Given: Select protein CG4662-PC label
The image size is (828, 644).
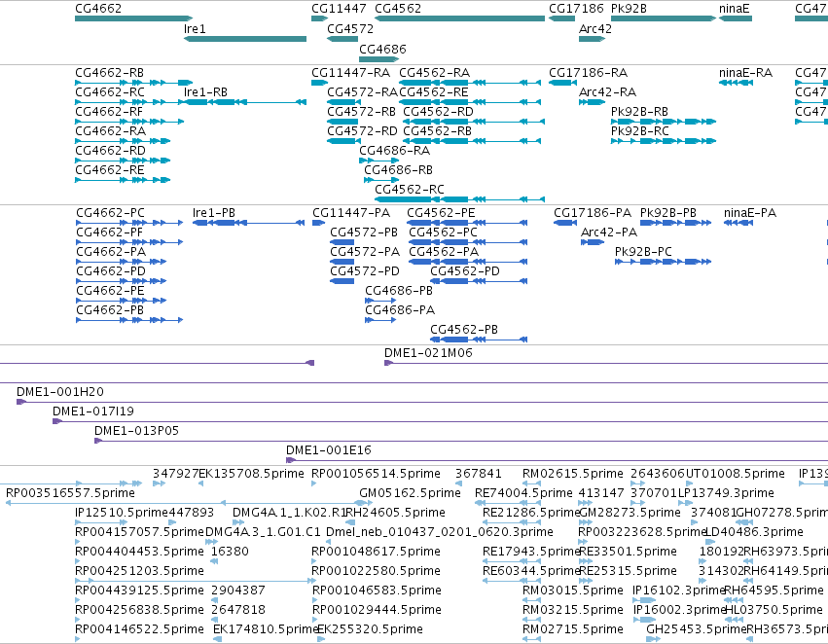Looking at the screenshot, I should point(110,213).
